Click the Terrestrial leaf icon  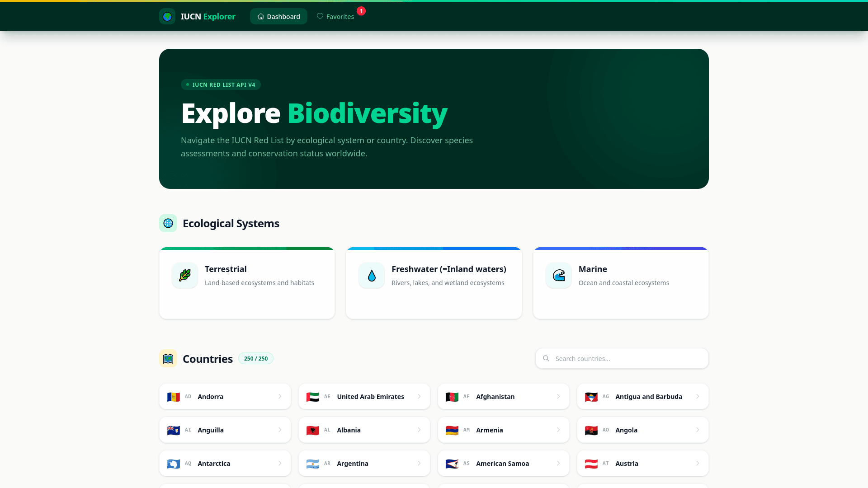click(185, 275)
